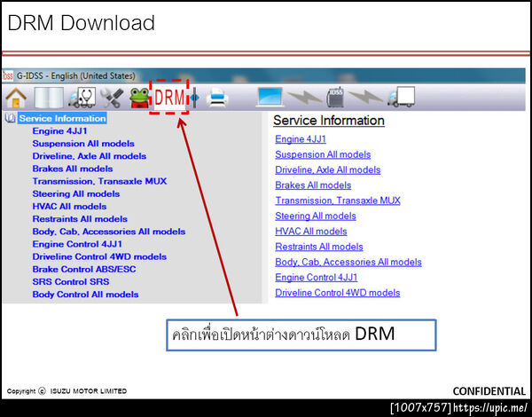Select HVAC All models in the tree

[69, 207]
